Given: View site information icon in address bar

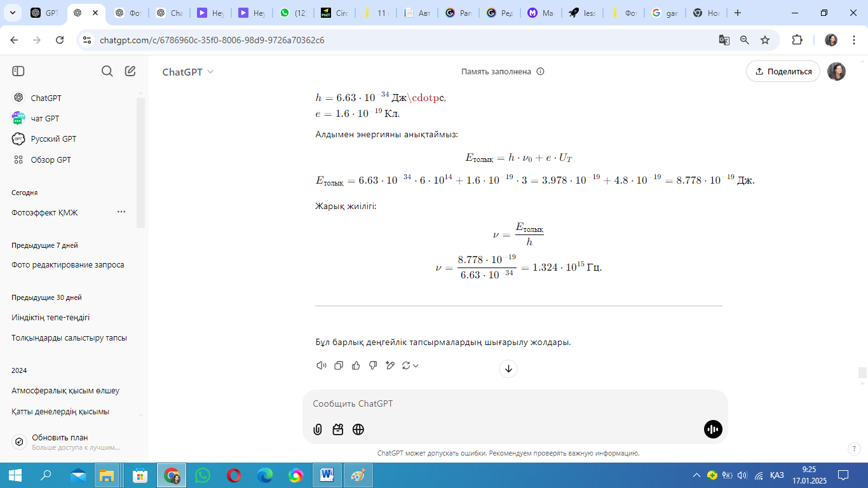Looking at the screenshot, I should (x=88, y=40).
